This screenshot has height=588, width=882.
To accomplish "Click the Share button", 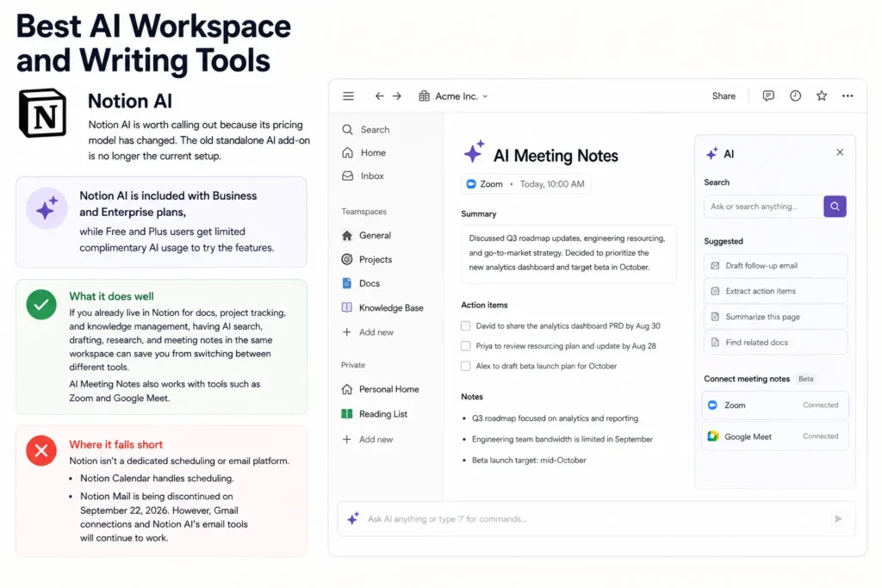I will 724,96.
